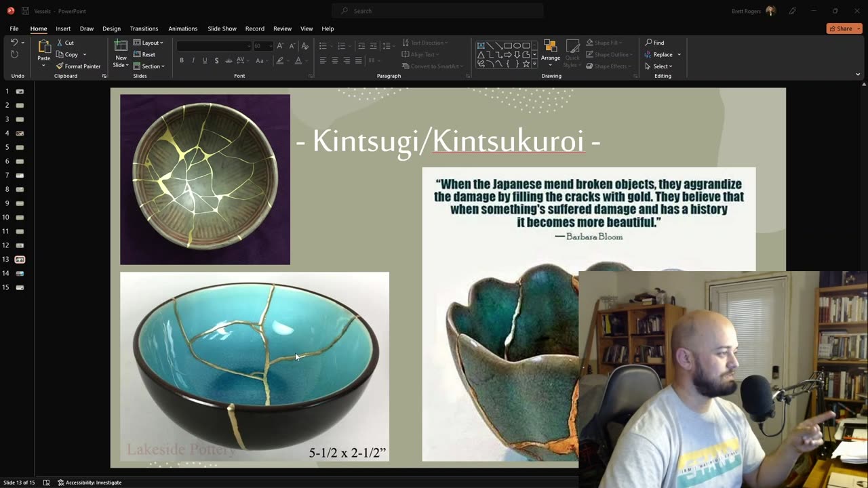Click the Search box in title bar
Image resolution: width=868 pixels, height=488 pixels.
click(x=437, y=11)
